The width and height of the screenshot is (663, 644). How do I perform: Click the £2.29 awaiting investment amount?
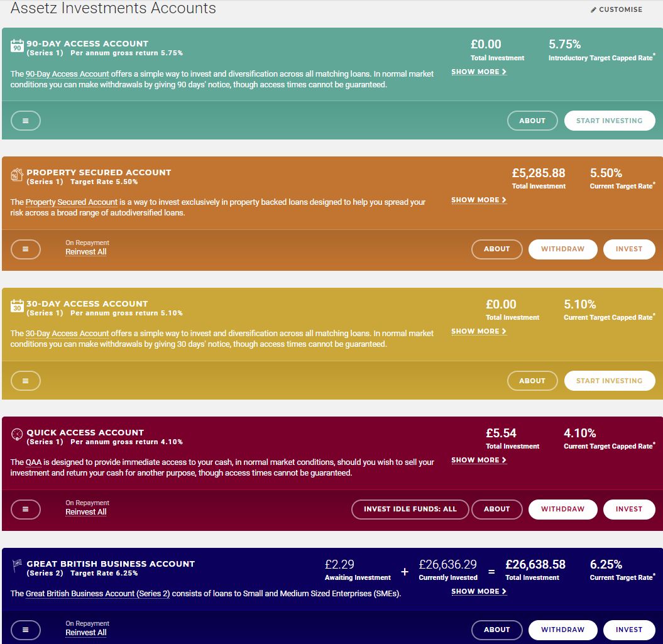[x=339, y=564]
